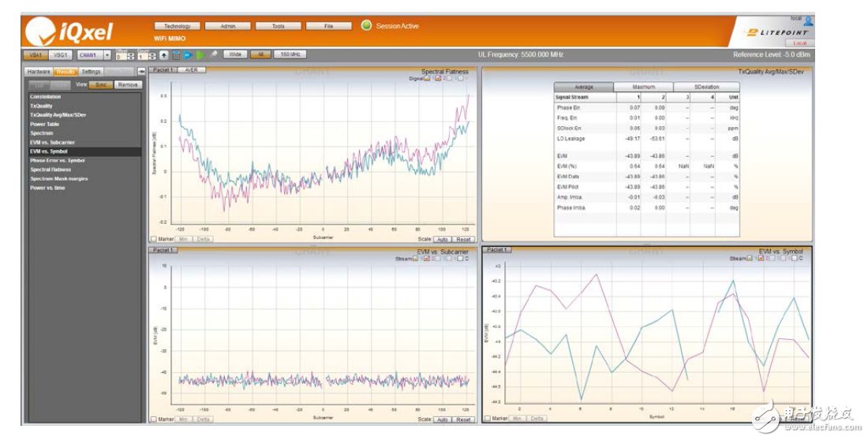The height and width of the screenshot is (440, 868).
Task: Switch to the Hardware tab
Action: [39, 72]
